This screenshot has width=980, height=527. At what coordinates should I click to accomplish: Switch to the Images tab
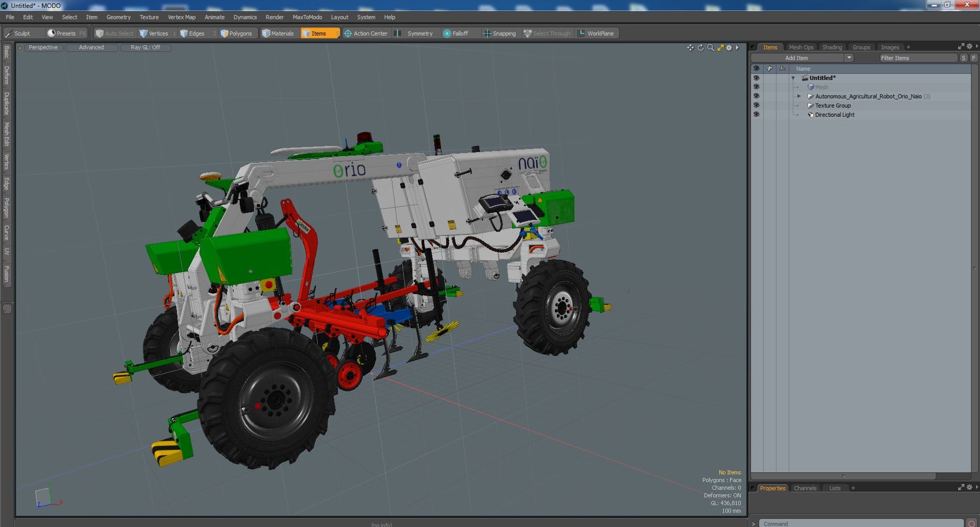pos(890,47)
